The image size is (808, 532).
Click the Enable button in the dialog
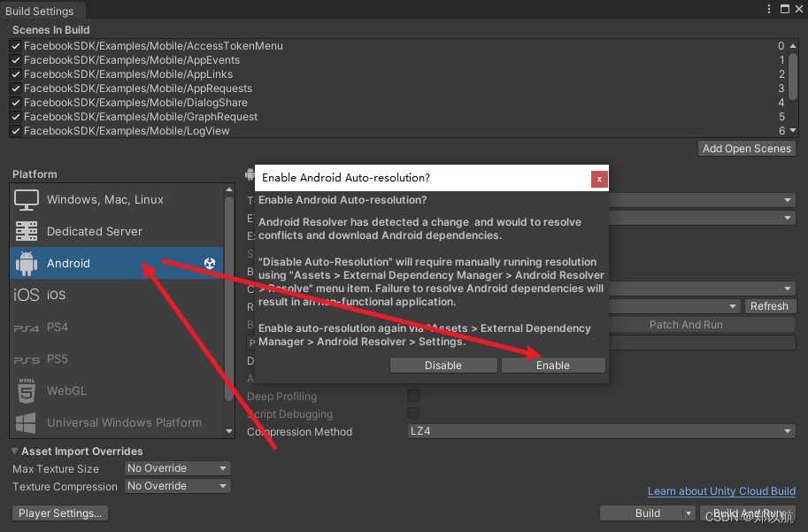553,366
